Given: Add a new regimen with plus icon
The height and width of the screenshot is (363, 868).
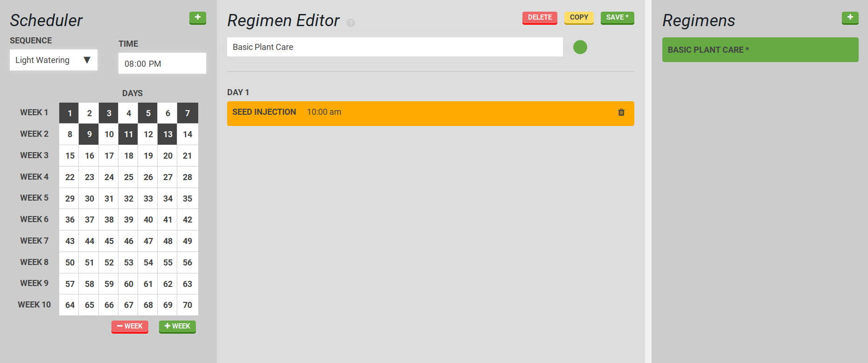Looking at the screenshot, I should pos(850,18).
